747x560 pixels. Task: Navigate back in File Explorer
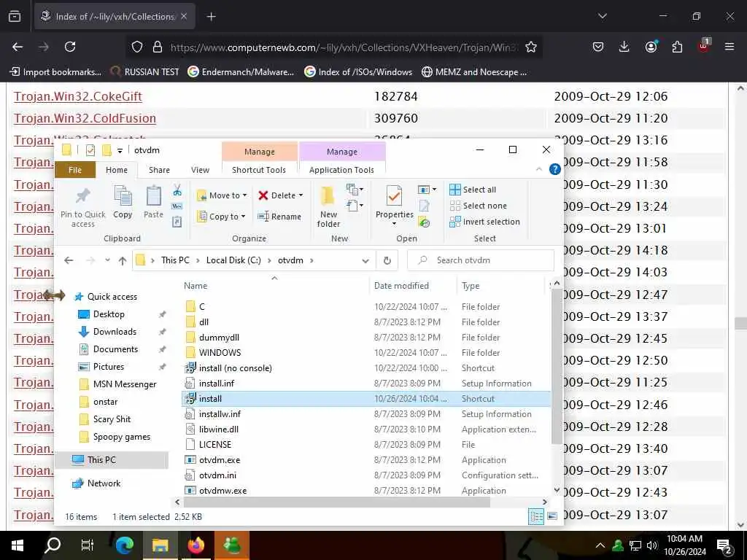(x=69, y=260)
